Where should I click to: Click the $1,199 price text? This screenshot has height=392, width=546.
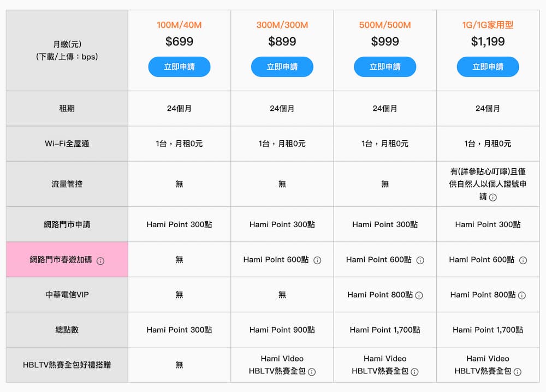click(488, 41)
